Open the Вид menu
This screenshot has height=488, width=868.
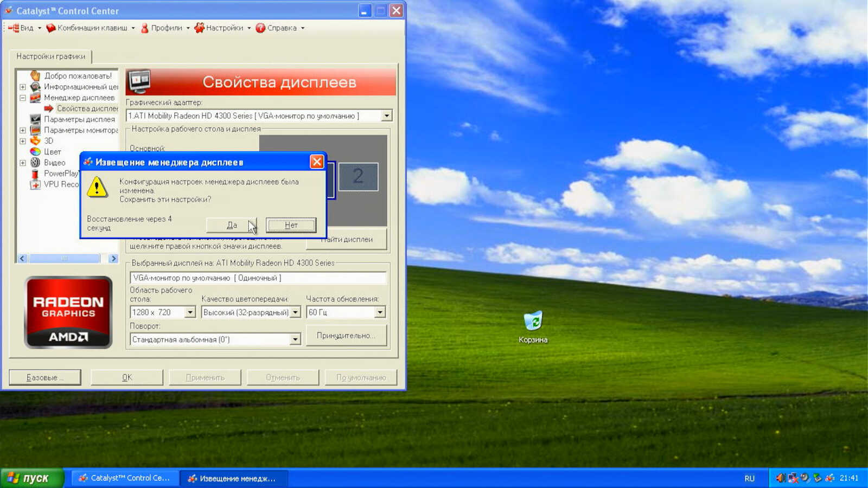pyautogui.click(x=24, y=28)
